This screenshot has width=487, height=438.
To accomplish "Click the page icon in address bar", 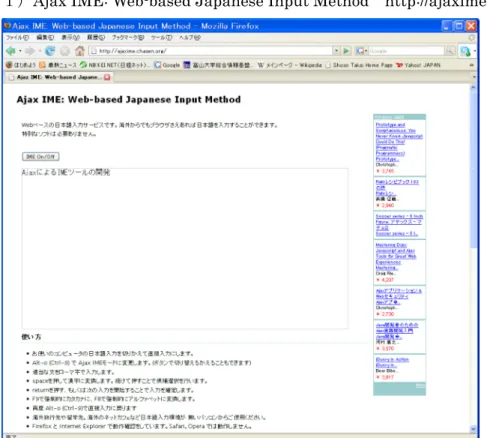I will click(94, 51).
